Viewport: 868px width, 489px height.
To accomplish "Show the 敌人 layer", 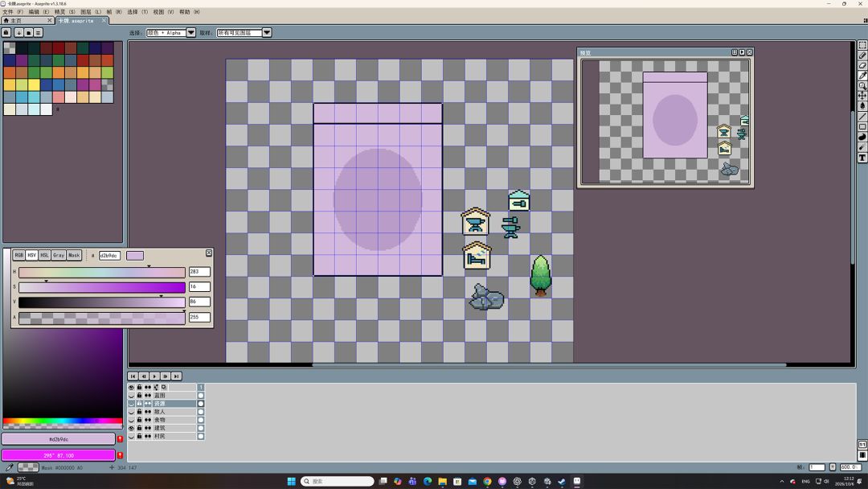I will click(131, 412).
